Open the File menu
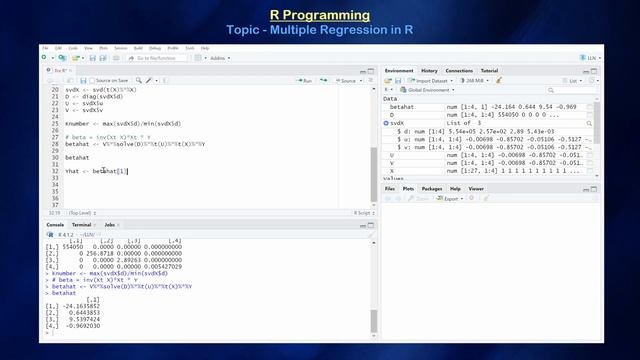 [45, 48]
